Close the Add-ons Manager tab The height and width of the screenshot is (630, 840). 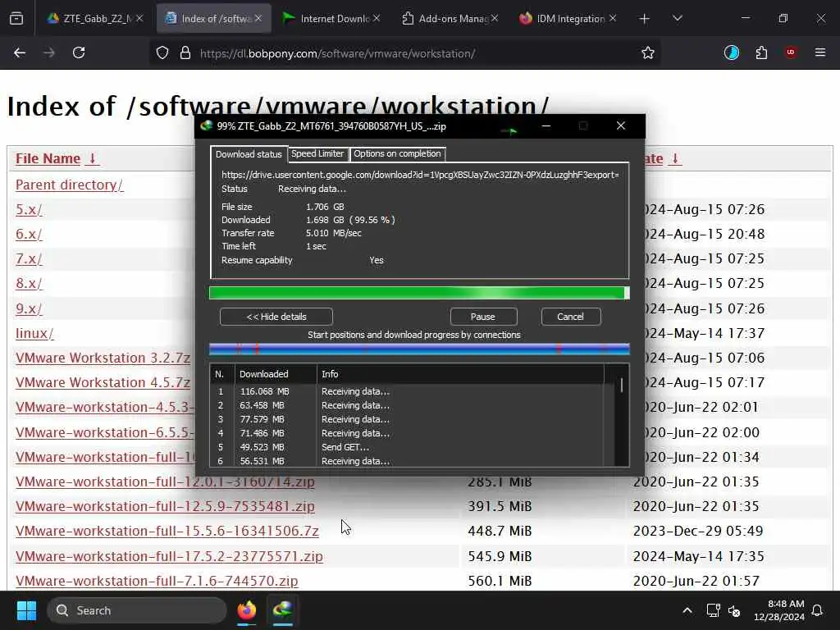(495, 18)
